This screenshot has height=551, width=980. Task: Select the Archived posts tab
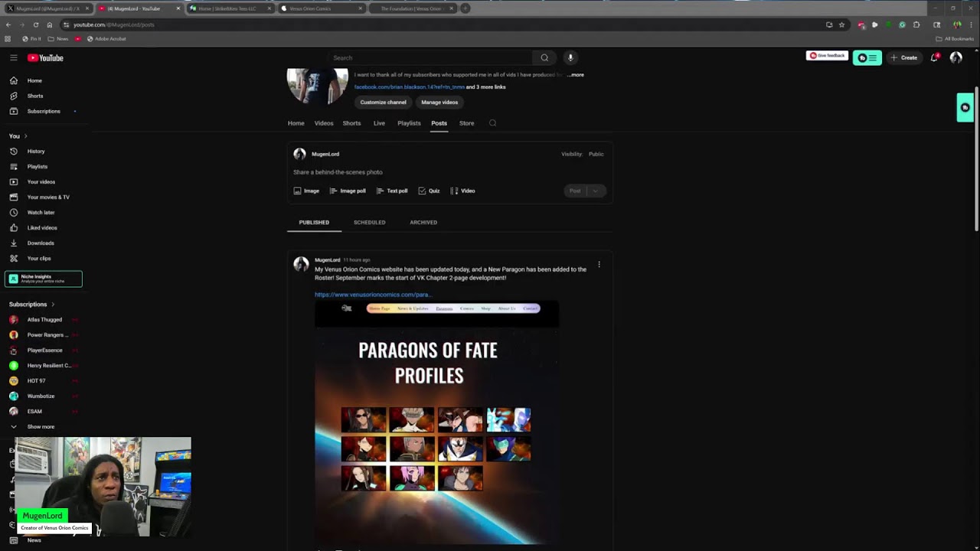click(423, 222)
